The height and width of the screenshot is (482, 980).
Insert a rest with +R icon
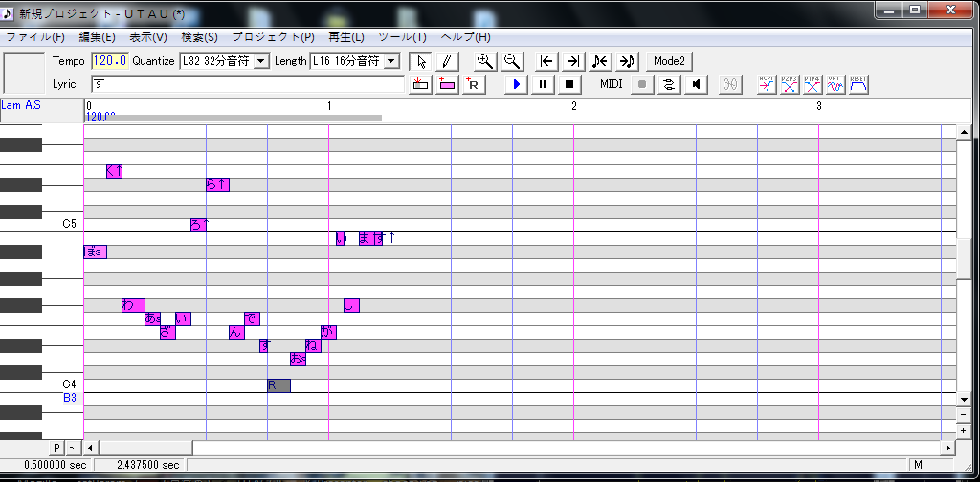point(474,83)
